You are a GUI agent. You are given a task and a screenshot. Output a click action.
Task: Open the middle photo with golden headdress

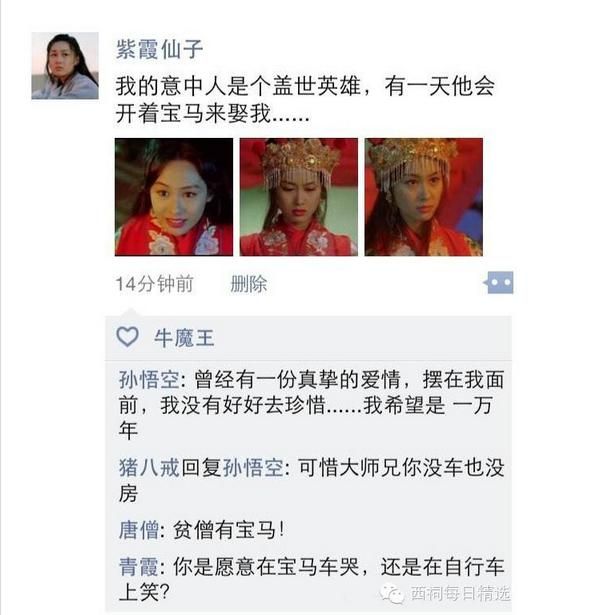point(299,197)
